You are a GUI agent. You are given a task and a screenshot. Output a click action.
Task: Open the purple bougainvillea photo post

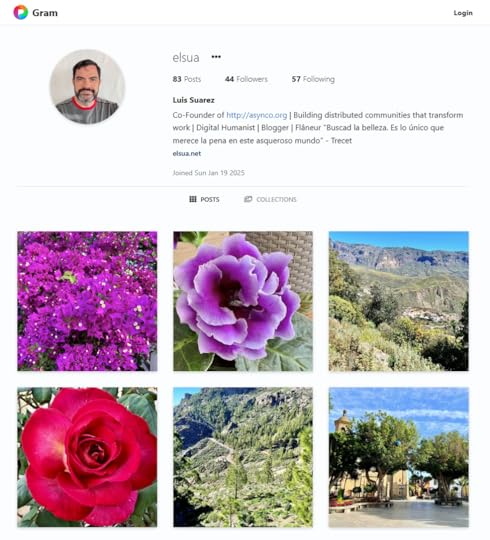tap(87, 301)
